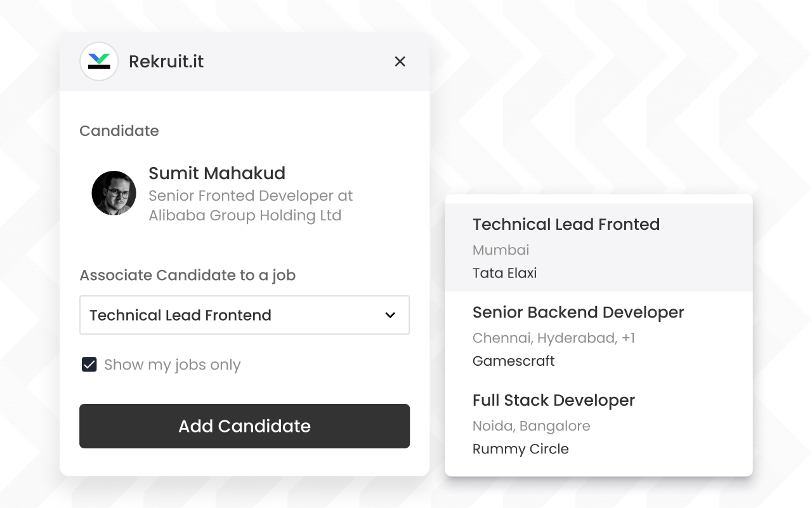The width and height of the screenshot is (812, 508).
Task: Click the Rekruit.it title text
Action: (166, 62)
